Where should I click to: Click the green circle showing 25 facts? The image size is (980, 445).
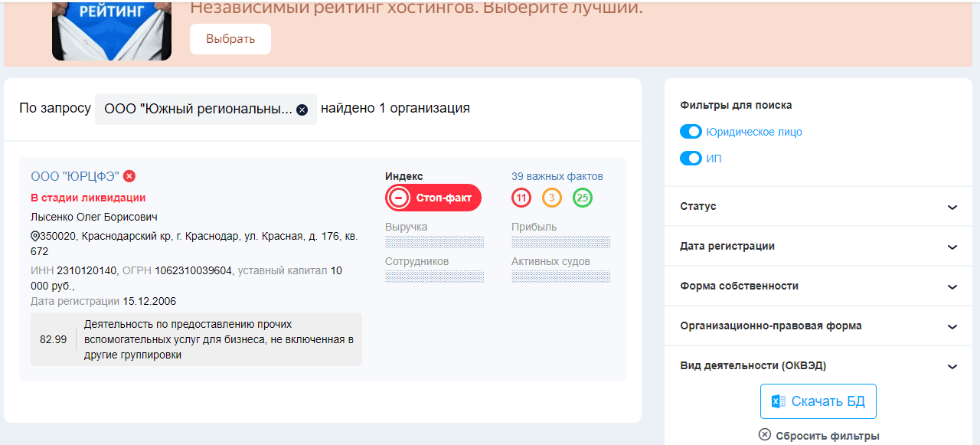pos(583,198)
